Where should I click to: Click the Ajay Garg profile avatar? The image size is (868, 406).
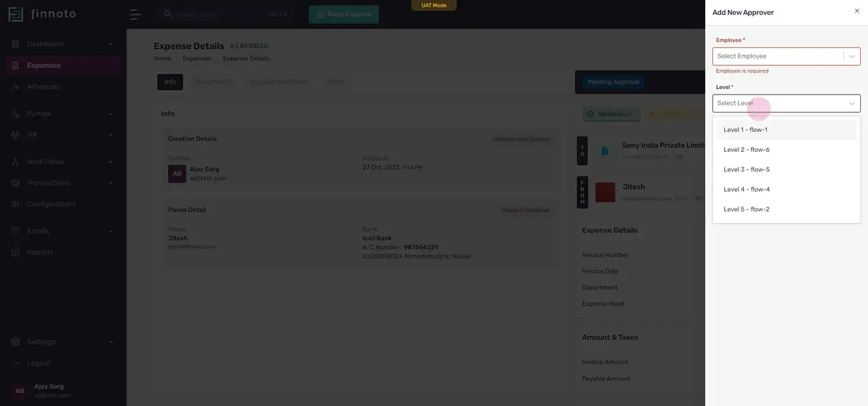[x=20, y=391]
